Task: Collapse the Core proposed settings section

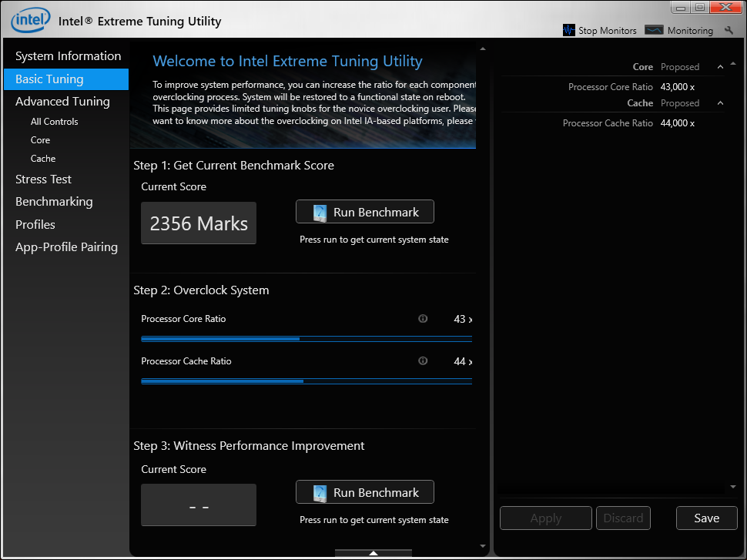Action: (x=720, y=67)
